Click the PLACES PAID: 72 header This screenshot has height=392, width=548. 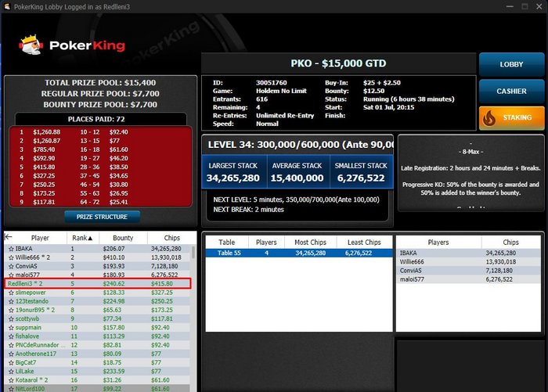pos(96,119)
